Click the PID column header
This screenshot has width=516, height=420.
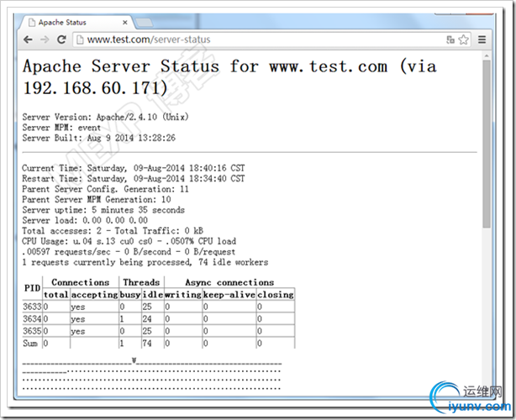pyautogui.click(x=32, y=288)
